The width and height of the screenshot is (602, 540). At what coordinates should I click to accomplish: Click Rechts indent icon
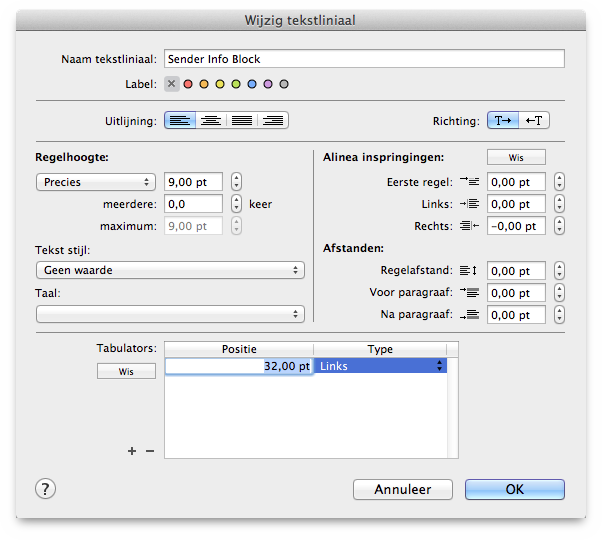point(469,226)
